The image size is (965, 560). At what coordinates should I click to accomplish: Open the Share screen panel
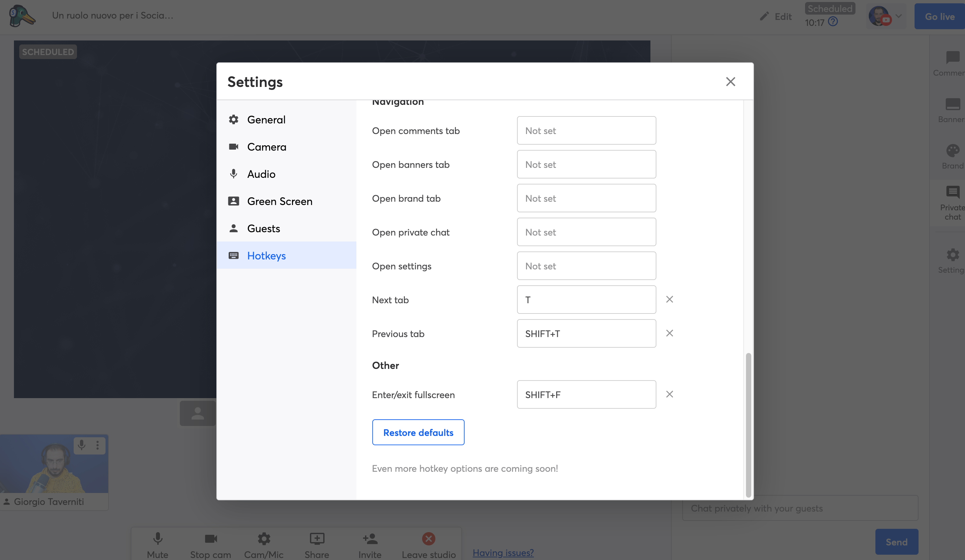[317, 543]
